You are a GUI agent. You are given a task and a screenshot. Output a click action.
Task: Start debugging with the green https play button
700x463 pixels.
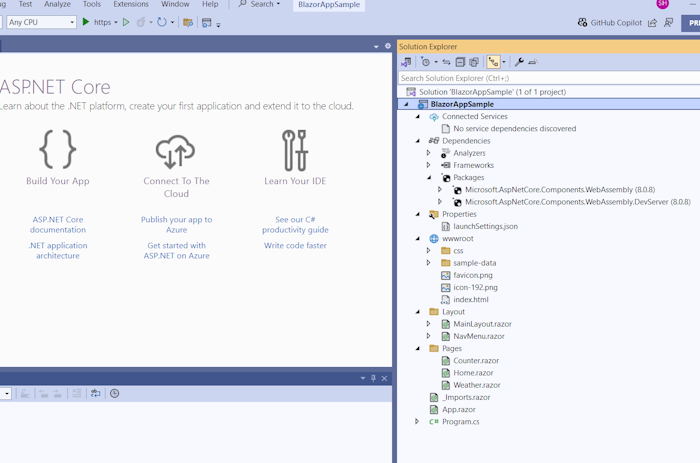86,22
